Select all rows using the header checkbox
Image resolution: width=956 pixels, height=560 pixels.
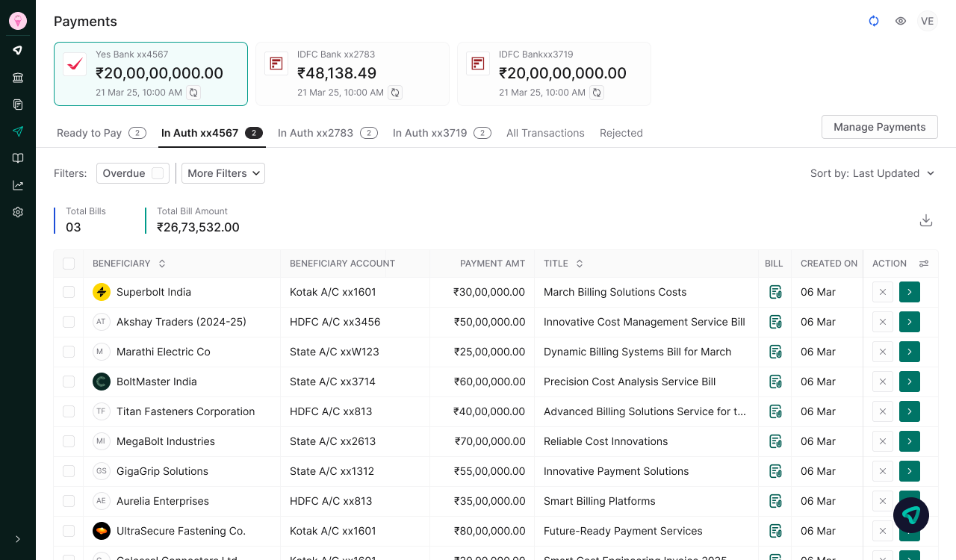tap(69, 264)
